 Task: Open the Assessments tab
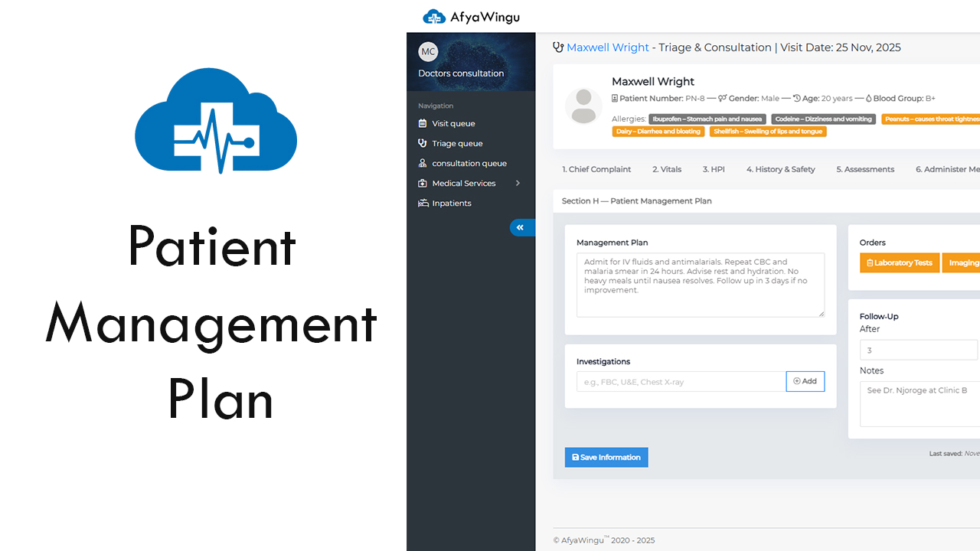pos(865,169)
